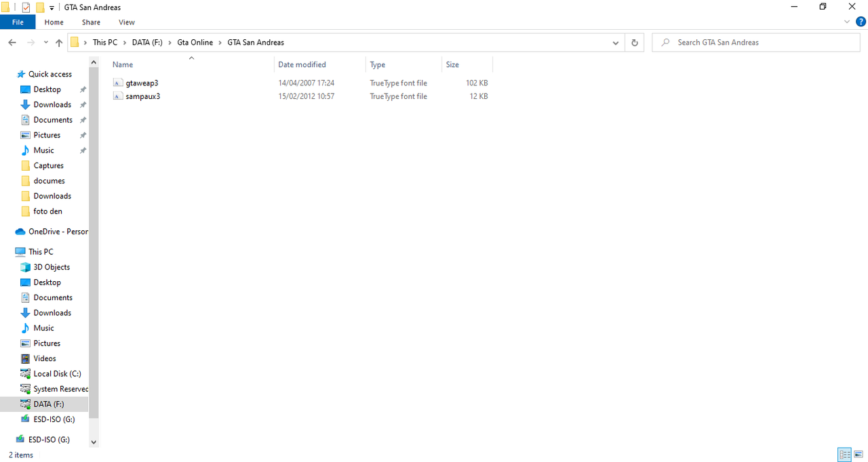This screenshot has width=868, height=462.
Task: Expand the ribbon with chevron
Action: [x=847, y=22]
